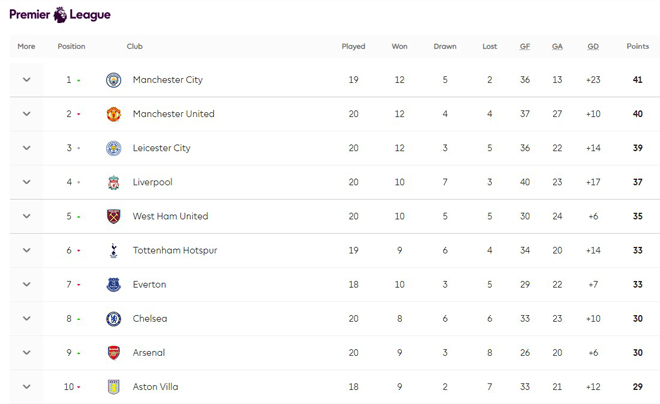Click the GA column header

(557, 46)
